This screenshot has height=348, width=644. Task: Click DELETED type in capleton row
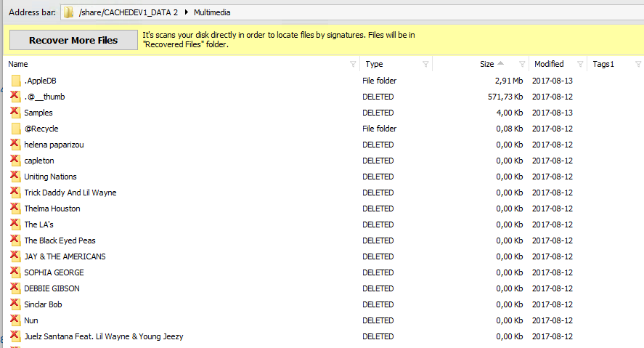click(x=378, y=161)
